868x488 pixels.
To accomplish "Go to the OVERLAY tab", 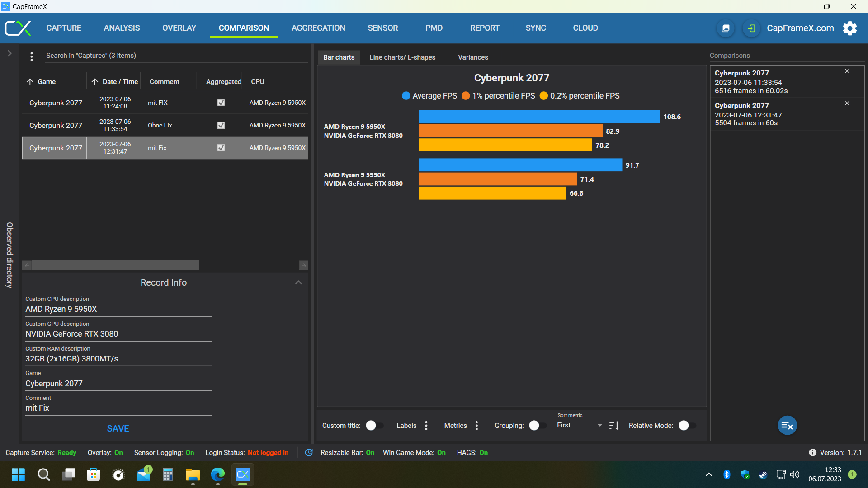I will pyautogui.click(x=179, y=28).
